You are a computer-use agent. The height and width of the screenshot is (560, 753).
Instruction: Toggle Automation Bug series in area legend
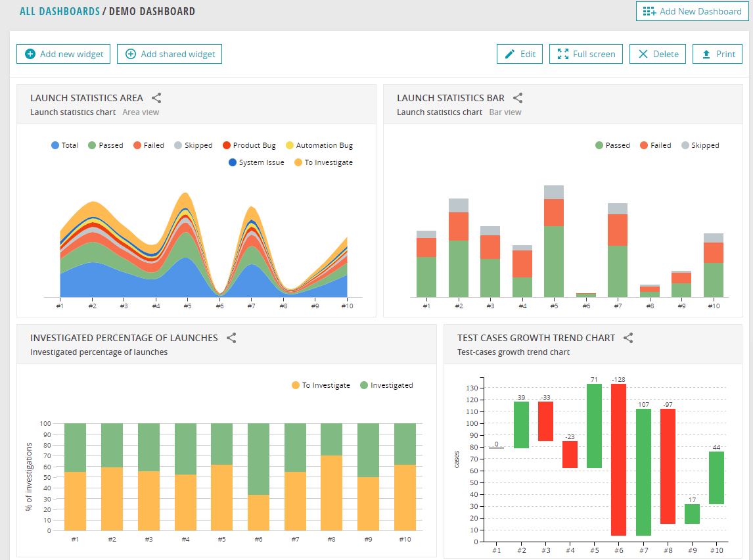tap(319, 145)
